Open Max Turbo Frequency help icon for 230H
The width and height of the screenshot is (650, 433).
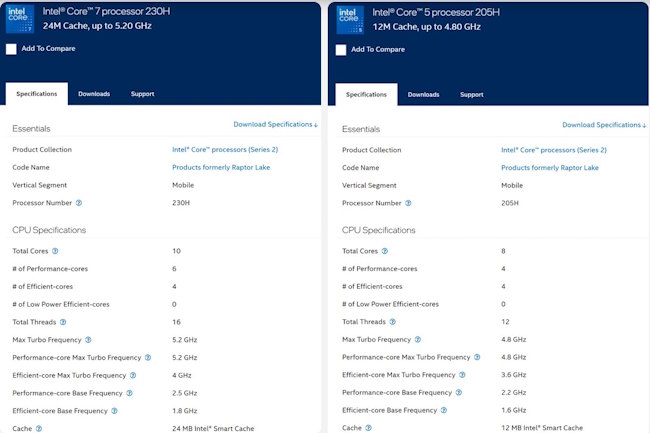[x=88, y=340]
